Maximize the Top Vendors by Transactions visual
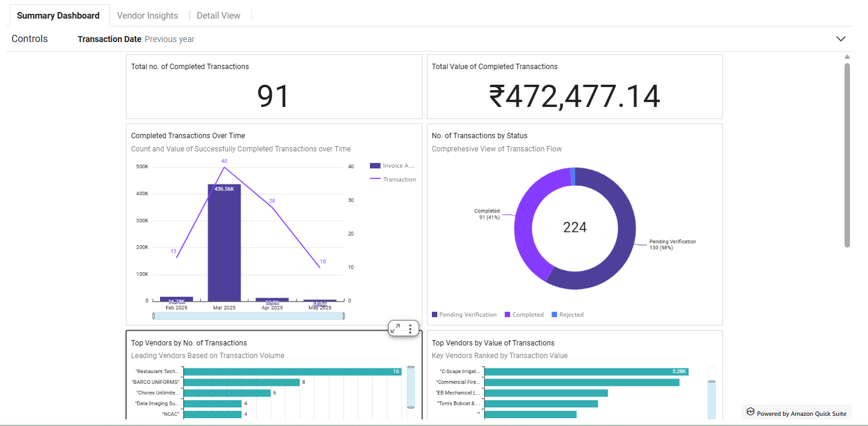The height and width of the screenshot is (426, 868). pos(395,329)
